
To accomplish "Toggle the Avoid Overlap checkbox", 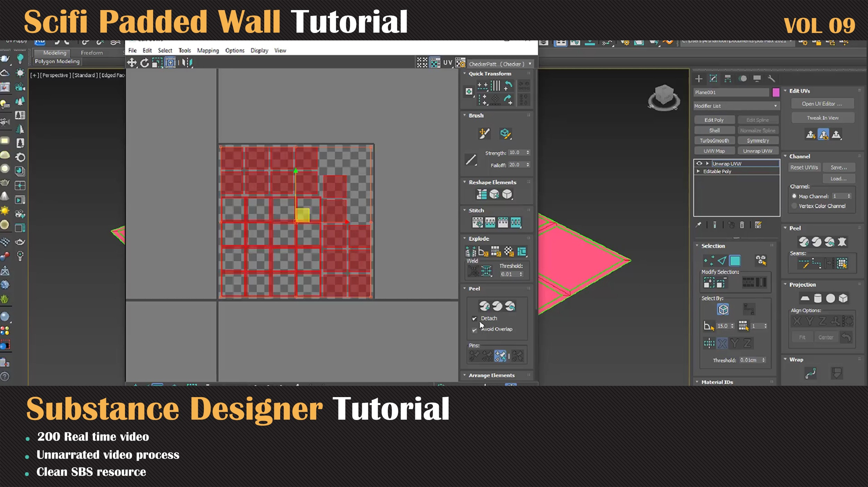I will point(474,330).
